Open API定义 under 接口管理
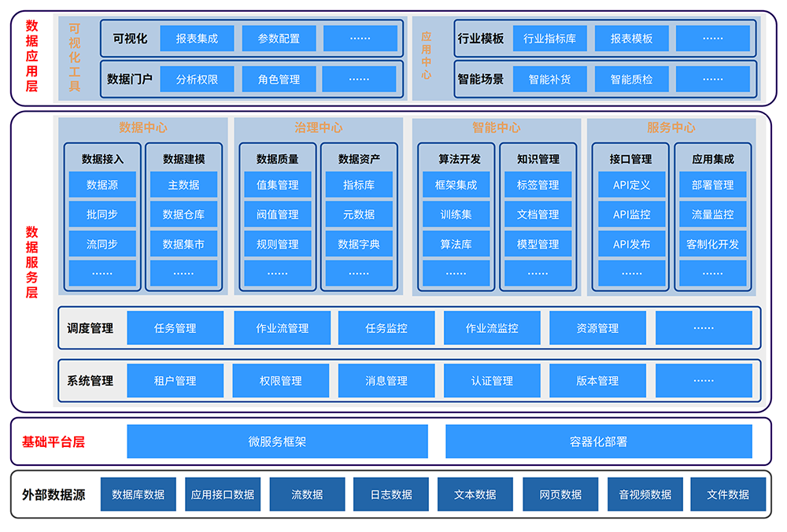Screen dimensions: 787x532 point(630,184)
